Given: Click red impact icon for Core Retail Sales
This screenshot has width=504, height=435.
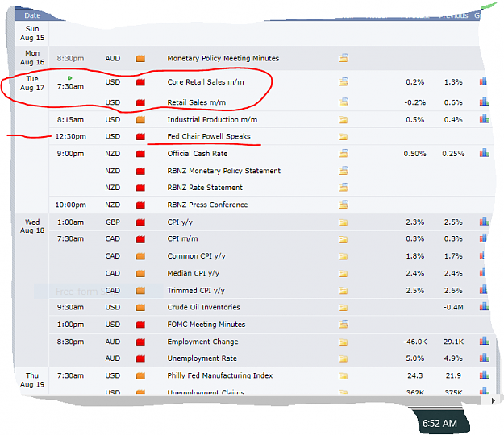Looking at the screenshot, I should [x=140, y=82].
